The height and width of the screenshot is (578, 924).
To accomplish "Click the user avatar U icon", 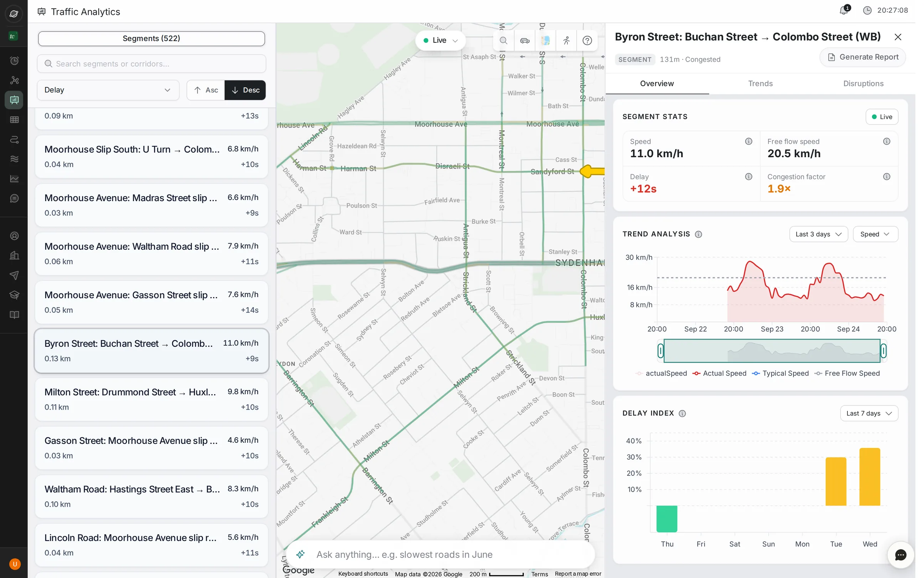I will [x=15, y=564].
